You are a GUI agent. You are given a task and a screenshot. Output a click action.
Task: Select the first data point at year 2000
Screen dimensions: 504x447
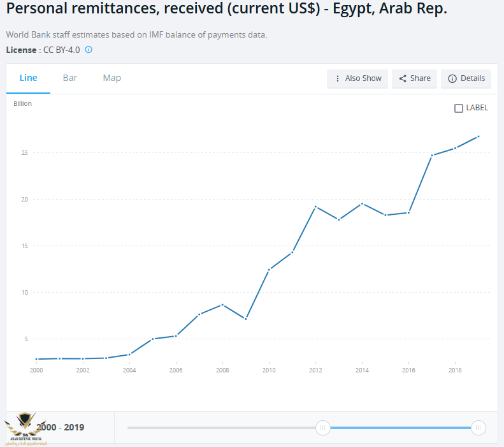(x=36, y=359)
